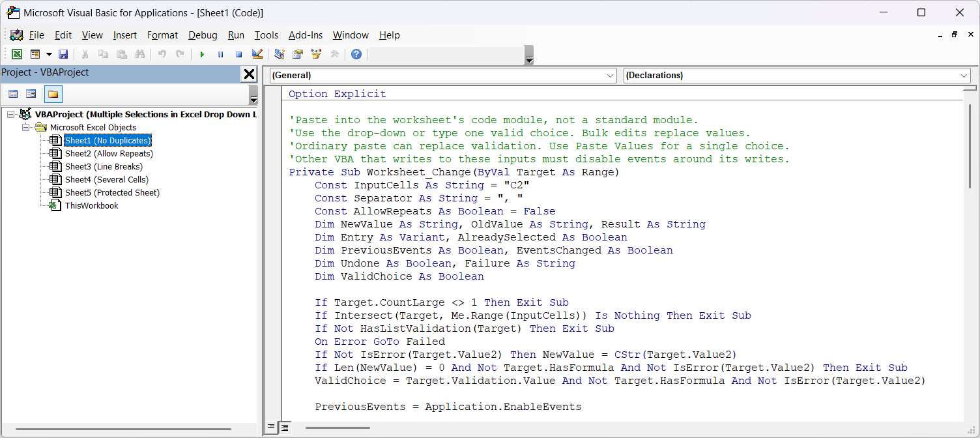Image resolution: width=980 pixels, height=438 pixels.
Task: Open the View menu
Action: click(x=93, y=35)
